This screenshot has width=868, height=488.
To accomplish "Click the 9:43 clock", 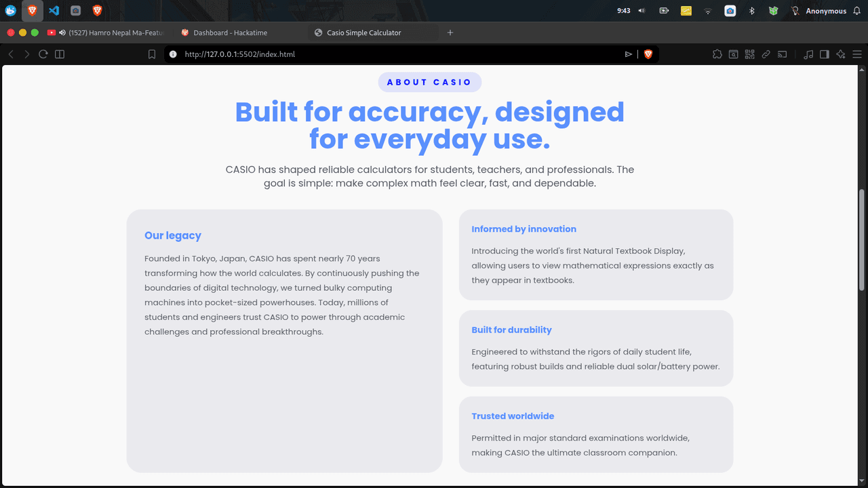I will pos(624,11).
